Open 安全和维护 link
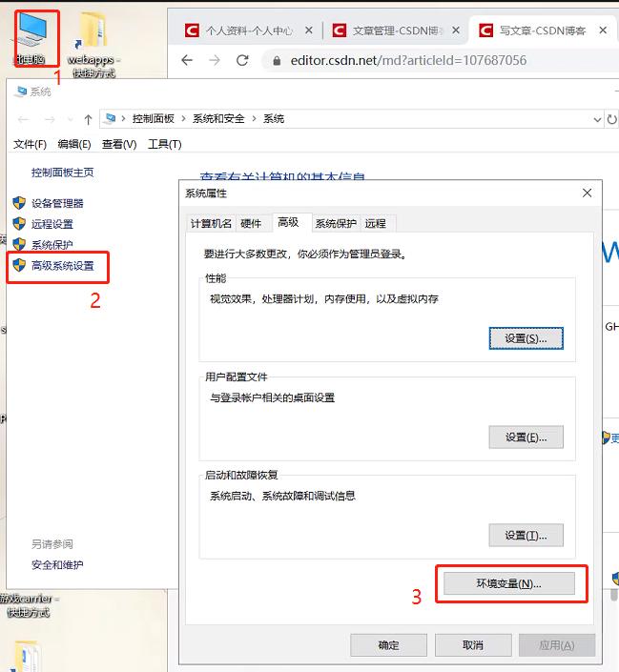The image size is (619, 672). (x=57, y=565)
